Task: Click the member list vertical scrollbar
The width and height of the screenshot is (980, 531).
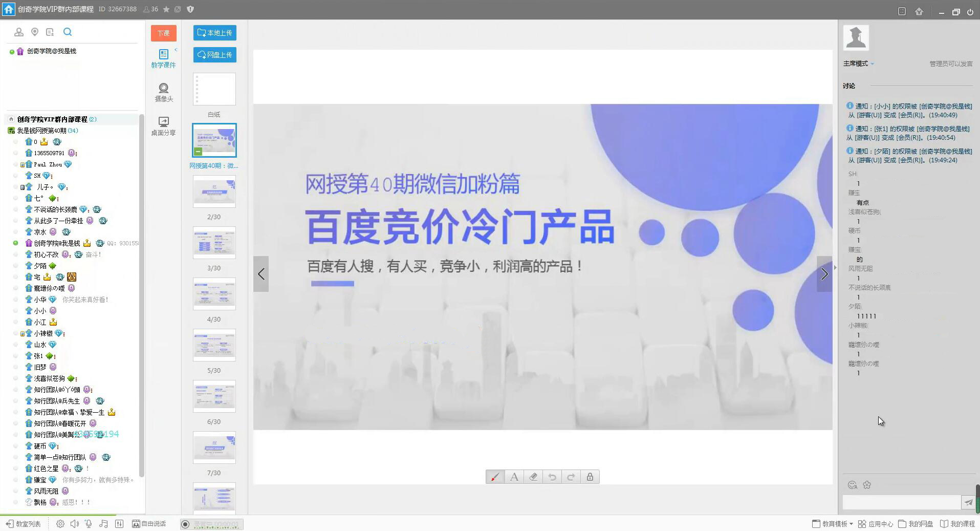Action: [142, 295]
